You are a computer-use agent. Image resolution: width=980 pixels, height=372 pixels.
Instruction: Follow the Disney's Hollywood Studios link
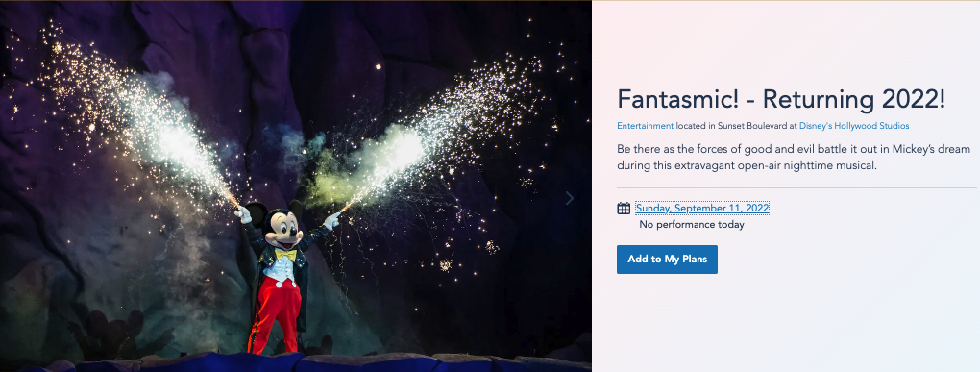(x=854, y=126)
